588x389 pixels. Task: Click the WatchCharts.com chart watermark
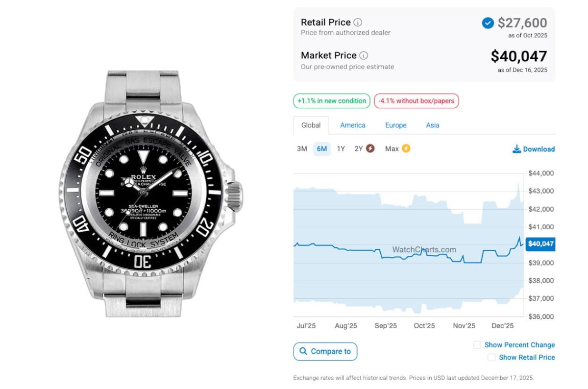[x=424, y=250]
